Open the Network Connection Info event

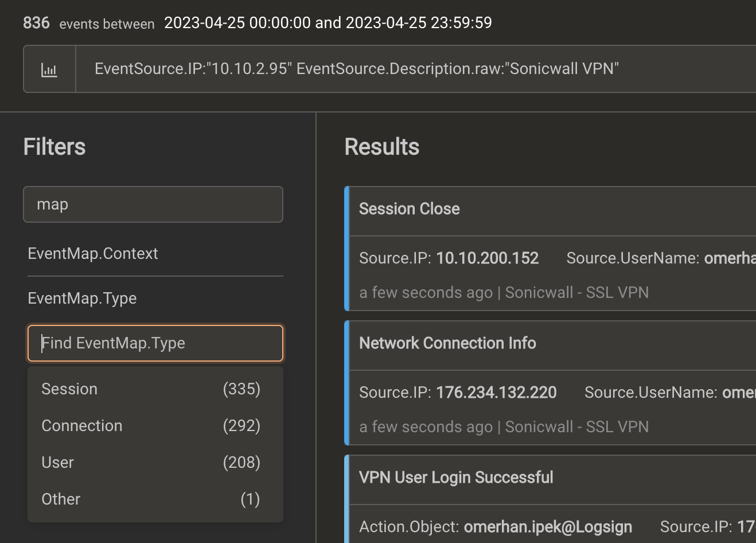[x=447, y=343]
